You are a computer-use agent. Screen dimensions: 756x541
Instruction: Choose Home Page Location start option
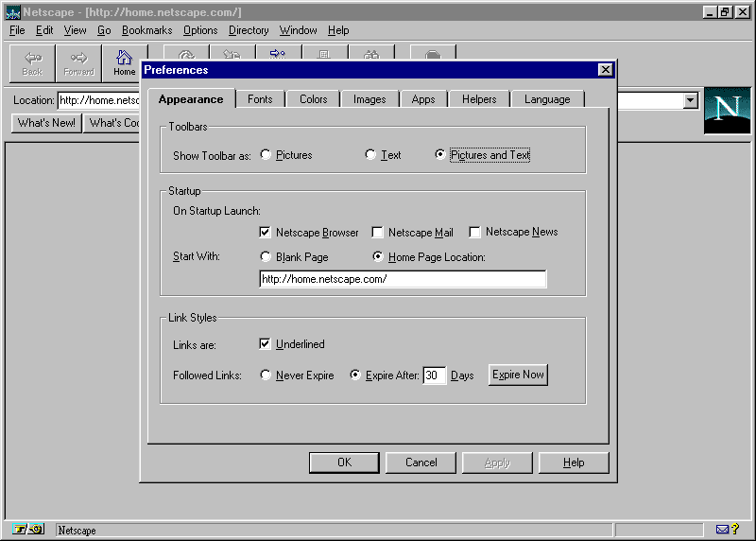pos(378,256)
